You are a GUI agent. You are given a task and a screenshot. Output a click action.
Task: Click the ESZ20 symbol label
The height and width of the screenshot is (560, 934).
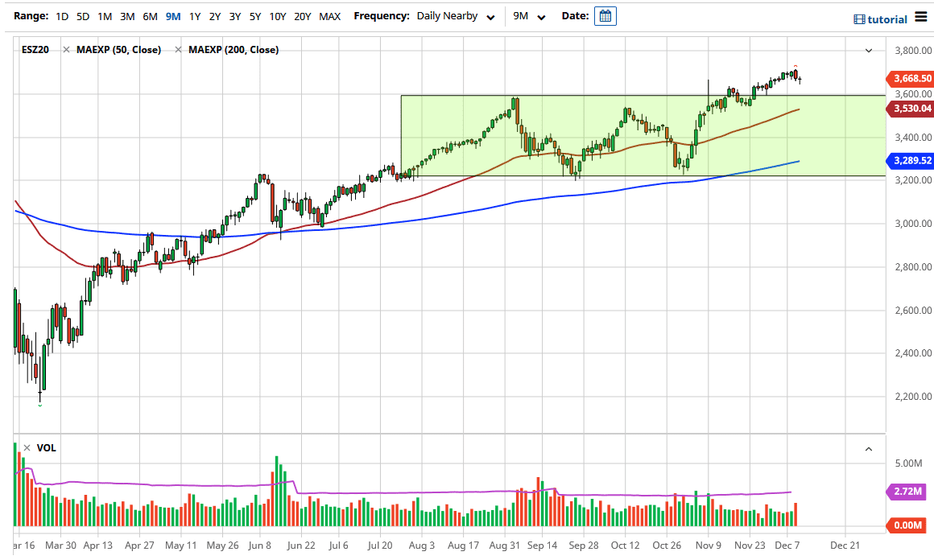[x=36, y=50]
